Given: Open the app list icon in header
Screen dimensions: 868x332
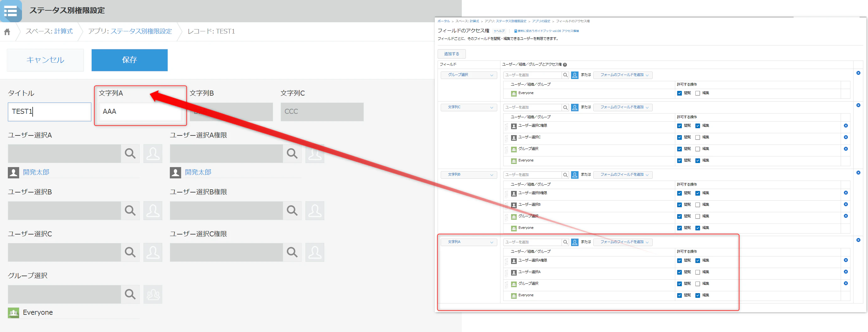Looking at the screenshot, I should coord(11,11).
